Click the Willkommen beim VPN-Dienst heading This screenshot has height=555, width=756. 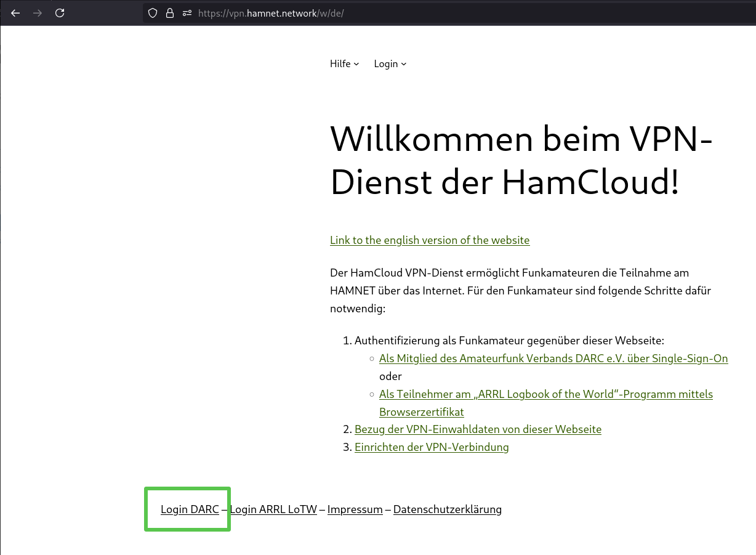[x=521, y=161]
